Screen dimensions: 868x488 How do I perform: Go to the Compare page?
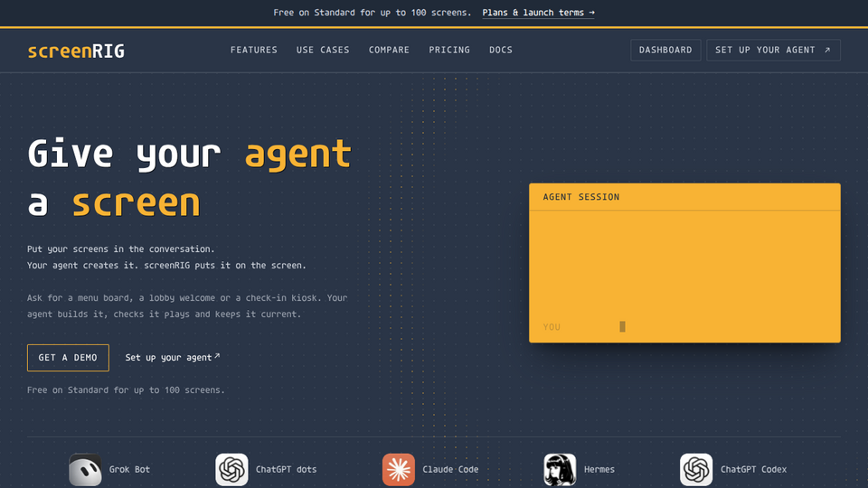(389, 50)
